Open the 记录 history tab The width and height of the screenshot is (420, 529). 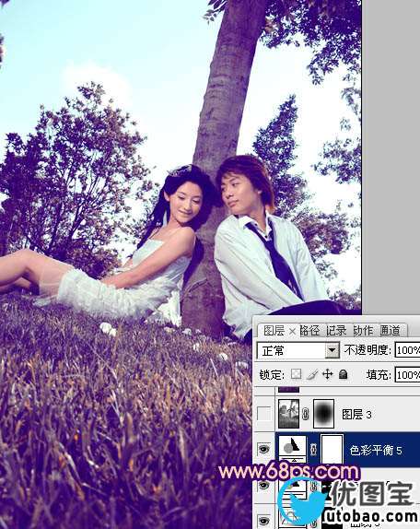point(336,331)
